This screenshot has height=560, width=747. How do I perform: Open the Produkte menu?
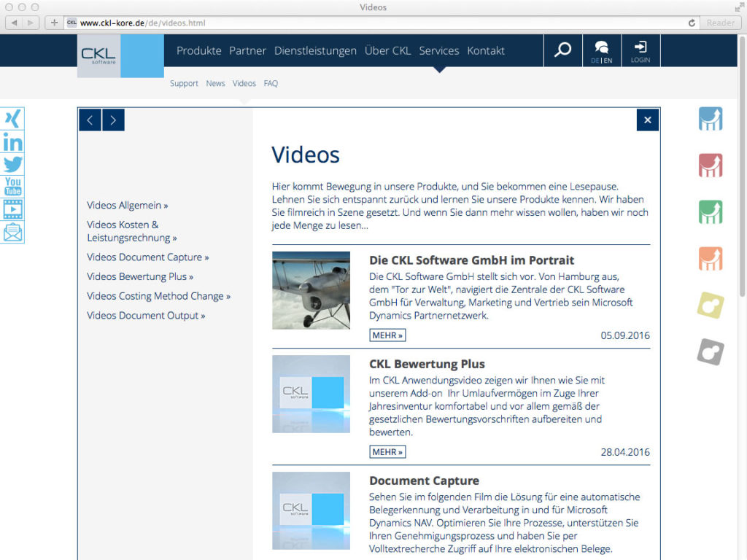click(x=198, y=50)
